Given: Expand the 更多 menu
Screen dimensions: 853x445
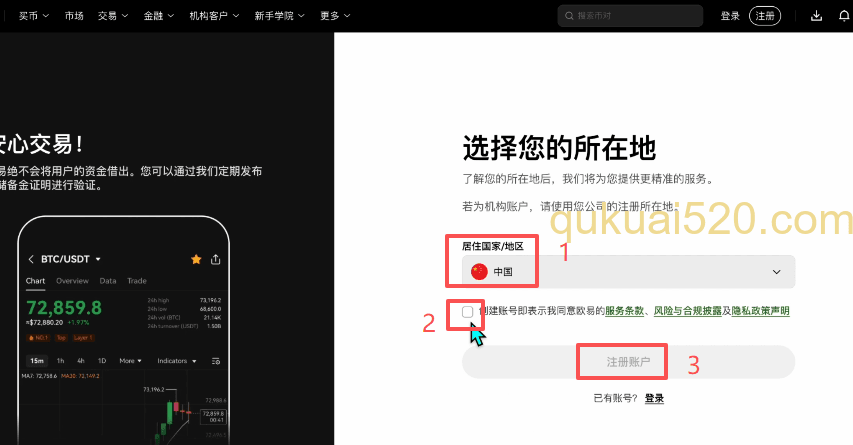Looking at the screenshot, I should point(335,16).
